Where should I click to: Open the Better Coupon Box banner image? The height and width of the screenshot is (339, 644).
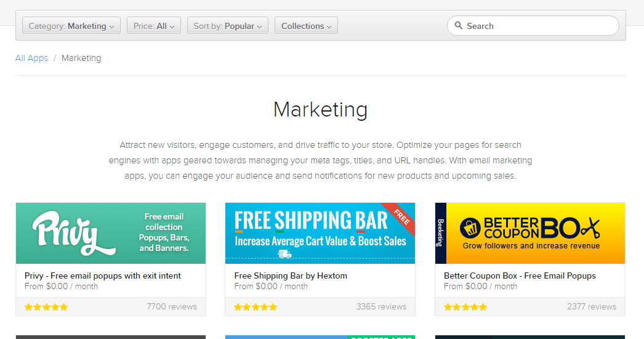530,233
